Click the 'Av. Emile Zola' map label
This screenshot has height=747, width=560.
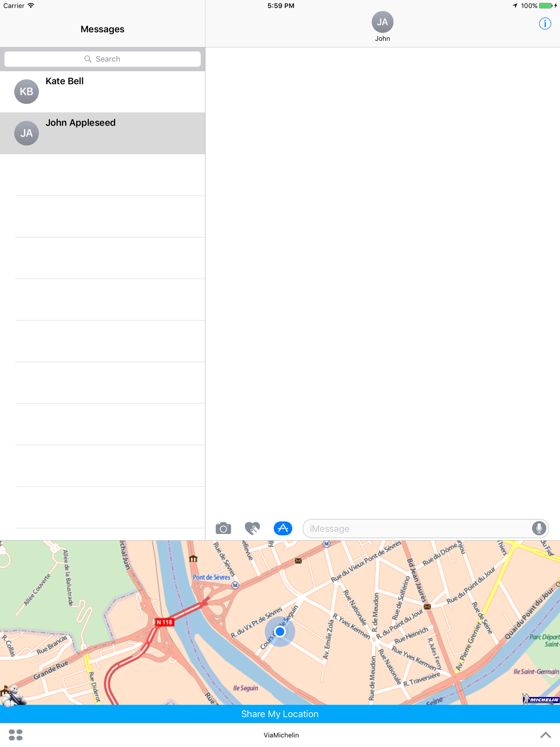coord(328,640)
